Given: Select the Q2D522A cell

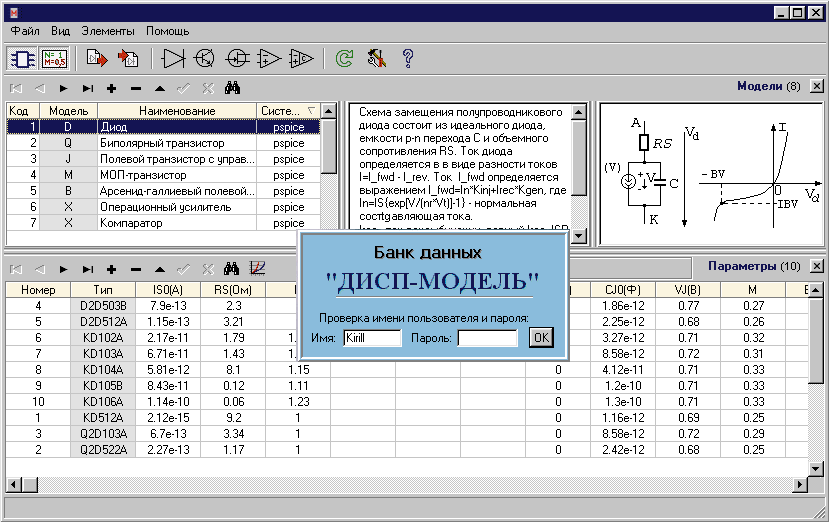Looking at the screenshot, I should (103, 450).
